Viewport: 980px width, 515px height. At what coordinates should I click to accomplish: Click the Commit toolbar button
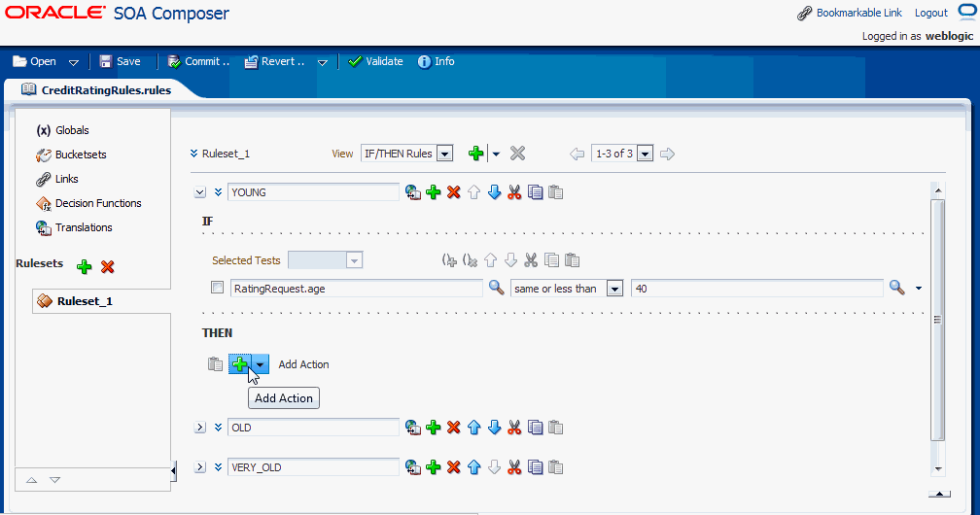(x=198, y=61)
